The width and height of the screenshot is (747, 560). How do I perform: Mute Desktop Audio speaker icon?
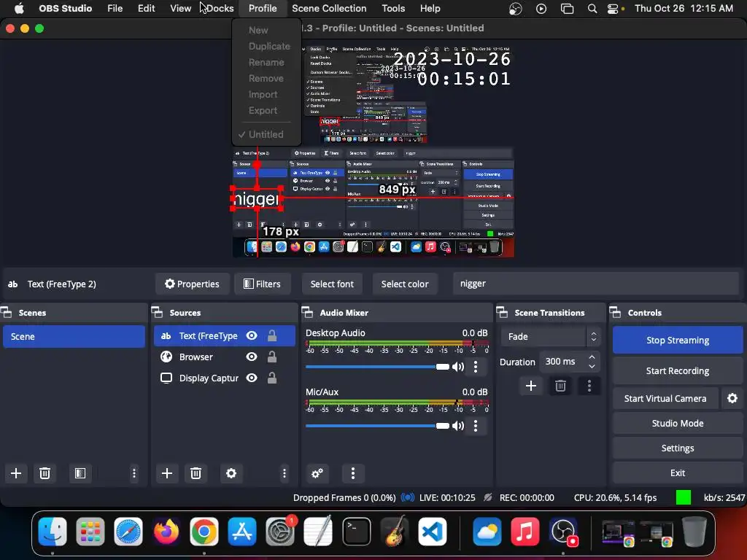[458, 367]
